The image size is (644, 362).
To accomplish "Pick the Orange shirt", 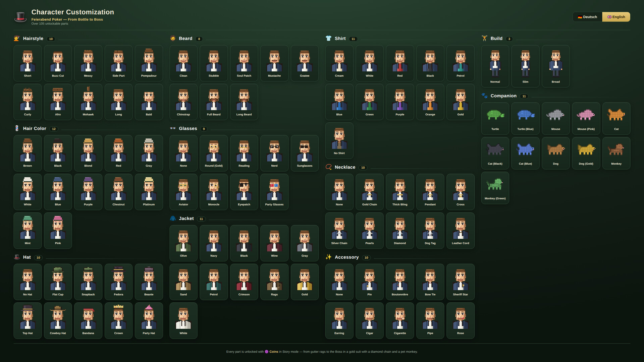I will (430, 102).
